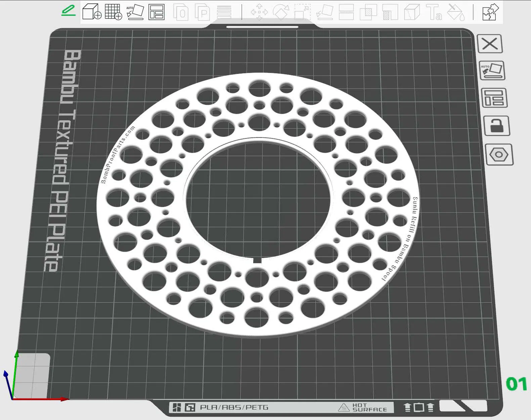This screenshot has width=531, height=420.
Task: Toggle the plate lock icon
Action: pos(497,126)
